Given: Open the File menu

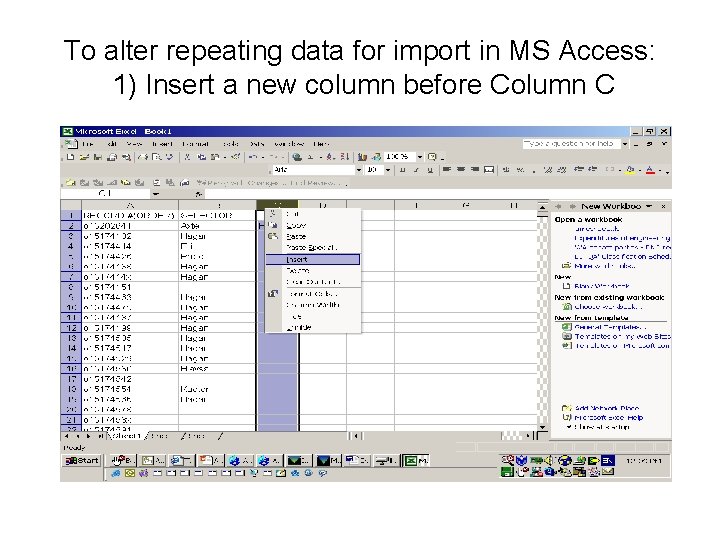Looking at the screenshot, I should click(x=87, y=144).
